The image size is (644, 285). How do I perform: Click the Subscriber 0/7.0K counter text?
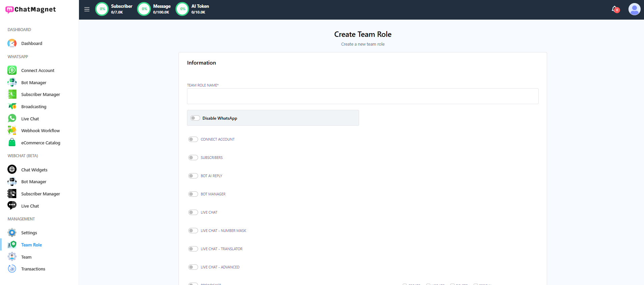[x=117, y=12]
